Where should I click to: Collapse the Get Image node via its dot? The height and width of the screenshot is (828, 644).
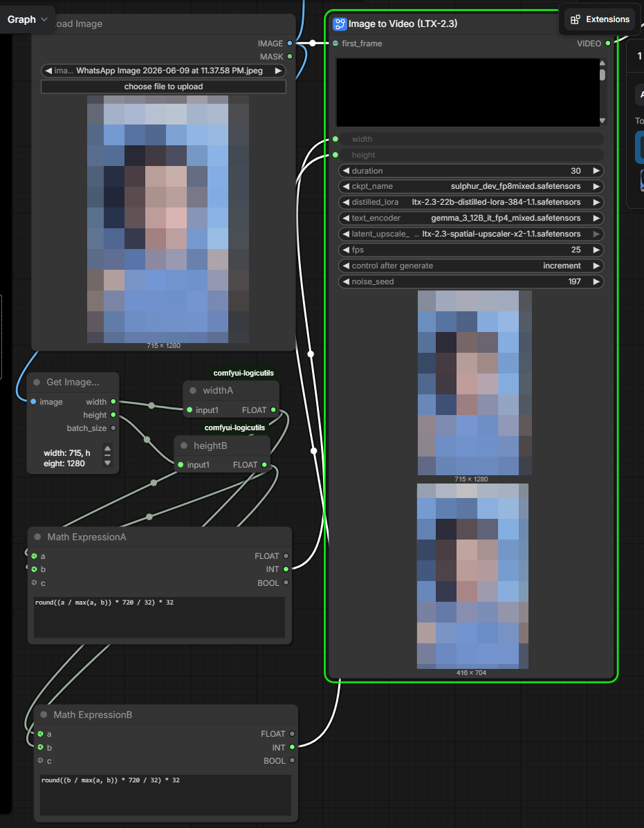pos(37,383)
